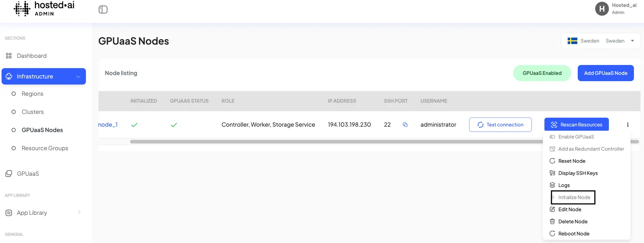Click the INITIALIZED column header
The height and width of the screenshot is (243, 644).
(x=144, y=101)
